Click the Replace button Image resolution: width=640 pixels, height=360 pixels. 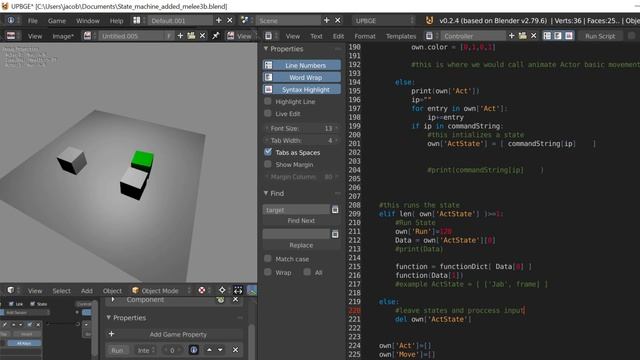click(302, 245)
